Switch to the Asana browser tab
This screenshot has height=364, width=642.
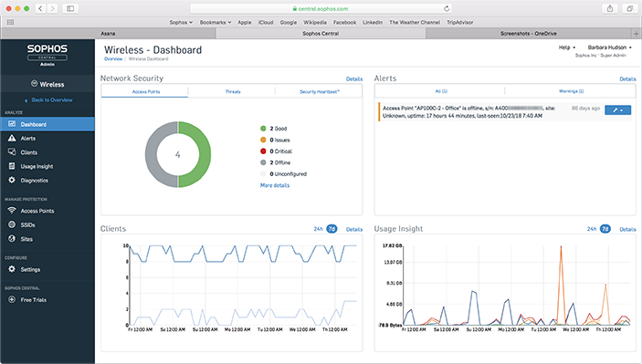(108, 34)
